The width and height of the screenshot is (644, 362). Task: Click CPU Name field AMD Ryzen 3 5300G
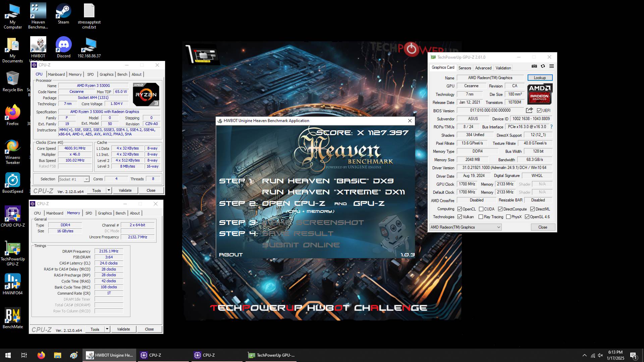point(93,86)
